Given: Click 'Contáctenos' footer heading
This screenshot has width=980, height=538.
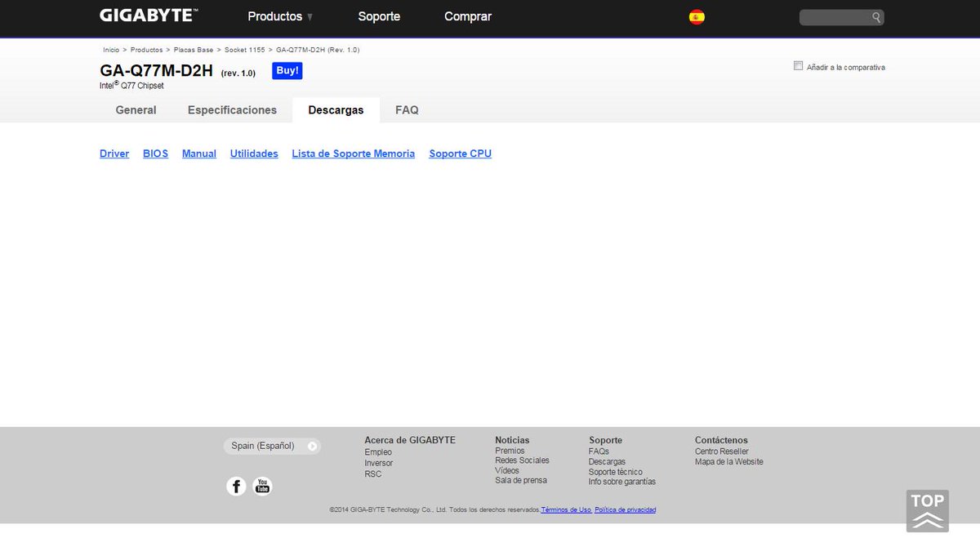Looking at the screenshot, I should [721, 440].
